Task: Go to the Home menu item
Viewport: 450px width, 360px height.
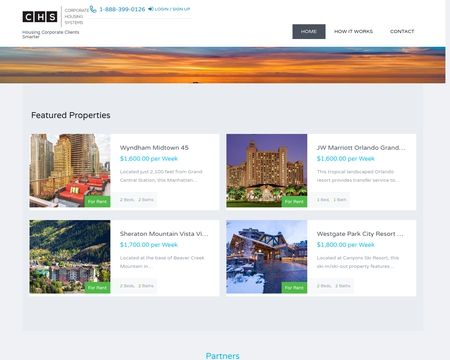Action: point(309,31)
